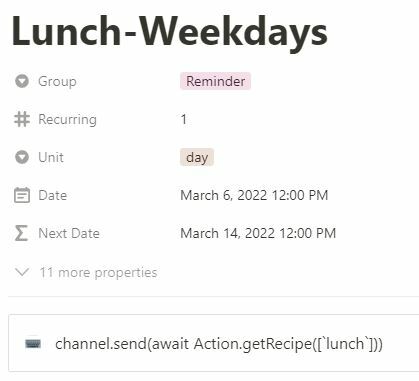Edit the Recurring value 1

[x=184, y=119]
